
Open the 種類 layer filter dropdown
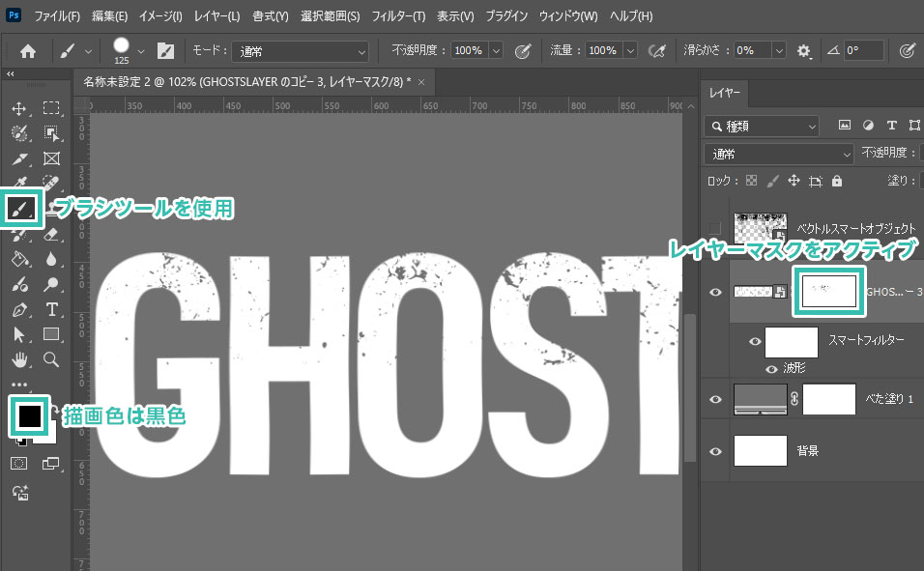pyautogui.click(x=762, y=127)
